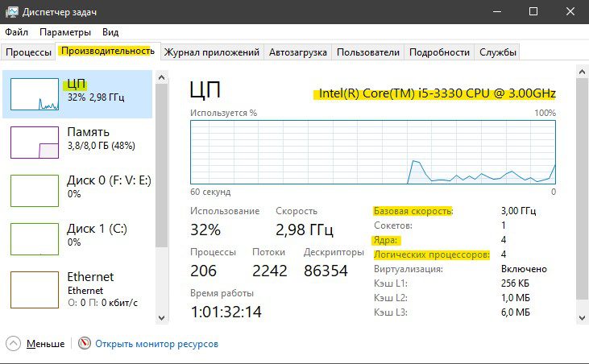The width and height of the screenshot is (589, 364).
Task: Open the Файл menu
Action: pos(16,32)
